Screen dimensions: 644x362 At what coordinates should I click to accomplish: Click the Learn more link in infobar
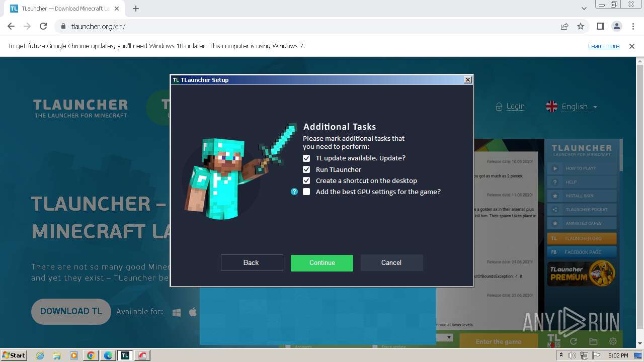pos(604,46)
